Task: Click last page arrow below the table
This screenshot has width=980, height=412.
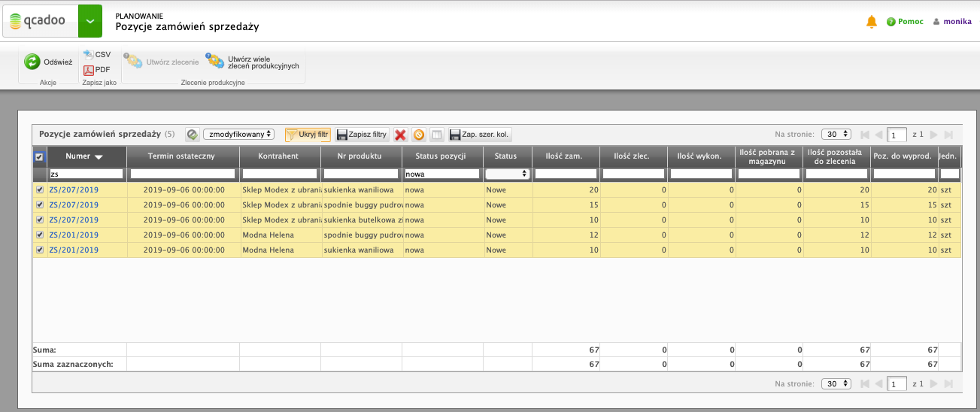Action: click(x=948, y=384)
